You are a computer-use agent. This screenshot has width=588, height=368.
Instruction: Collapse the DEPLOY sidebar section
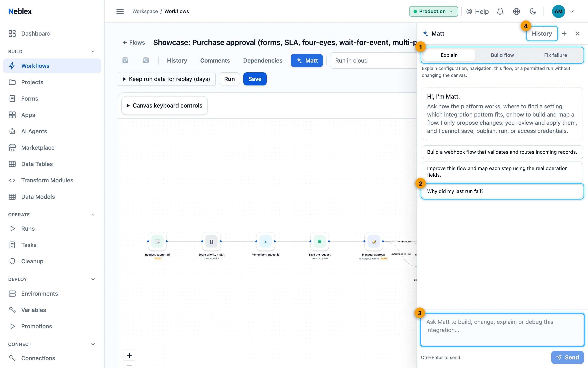point(93,279)
